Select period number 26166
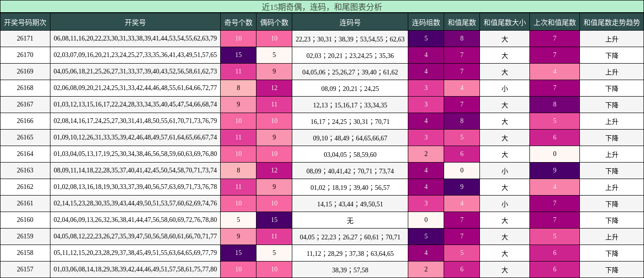 [x=25, y=121]
